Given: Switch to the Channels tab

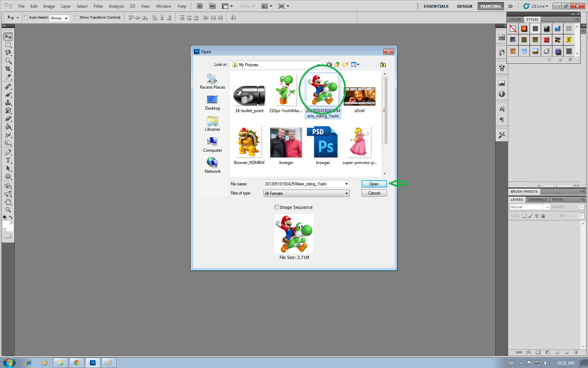Looking at the screenshot, I should tap(537, 199).
